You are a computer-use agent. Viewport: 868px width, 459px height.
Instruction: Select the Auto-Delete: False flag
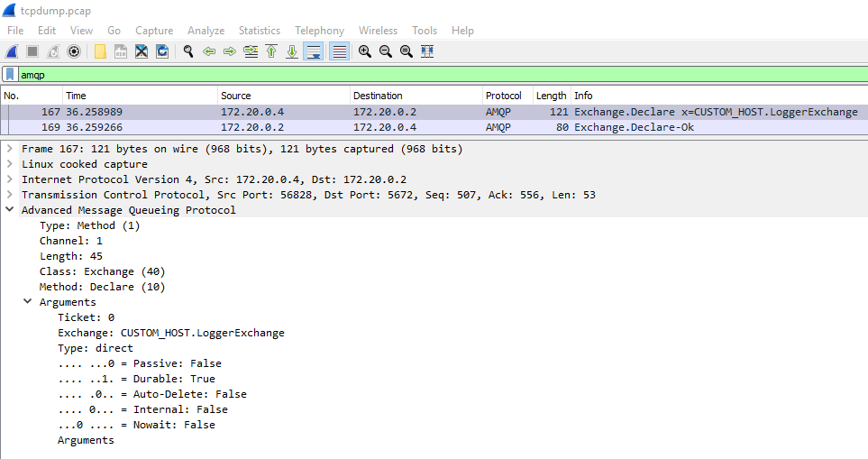(x=152, y=394)
